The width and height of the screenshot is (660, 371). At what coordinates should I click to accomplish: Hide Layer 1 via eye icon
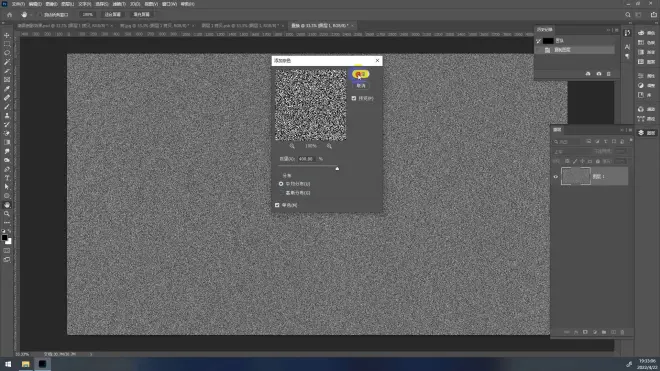pos(556,177)
